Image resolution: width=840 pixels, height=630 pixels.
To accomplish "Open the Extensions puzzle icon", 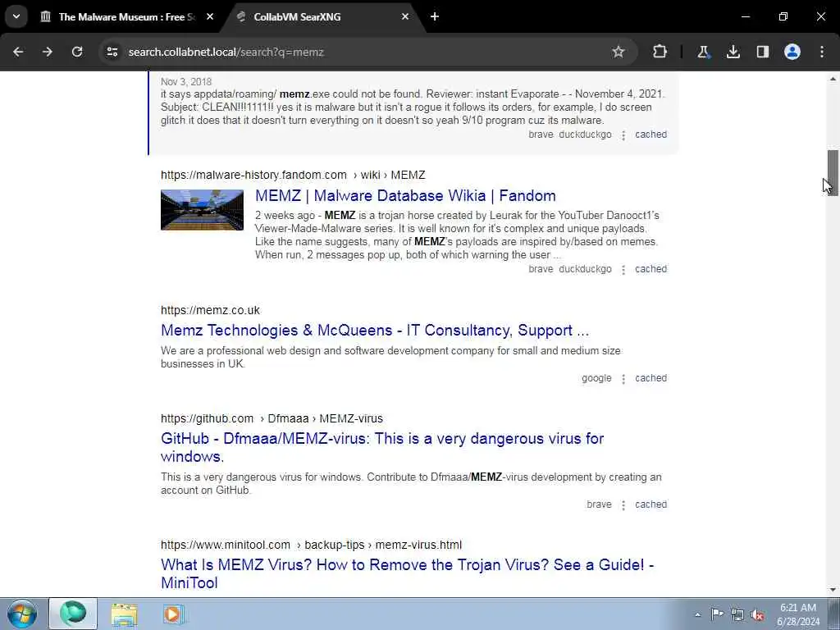I will point(660,52).
